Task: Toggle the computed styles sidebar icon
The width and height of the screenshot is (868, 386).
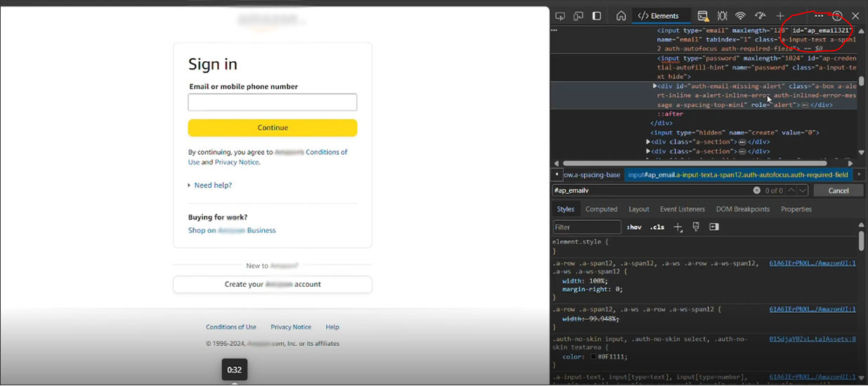Action: click(x=714, y=227)
